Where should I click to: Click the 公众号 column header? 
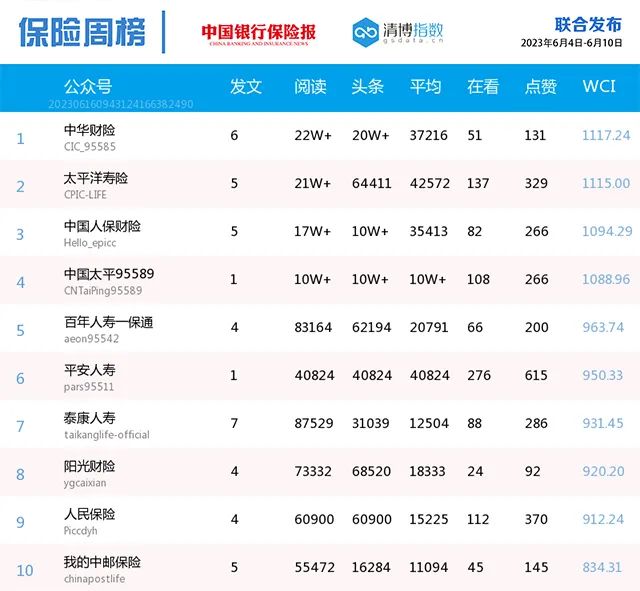click(x=88, y=87)
